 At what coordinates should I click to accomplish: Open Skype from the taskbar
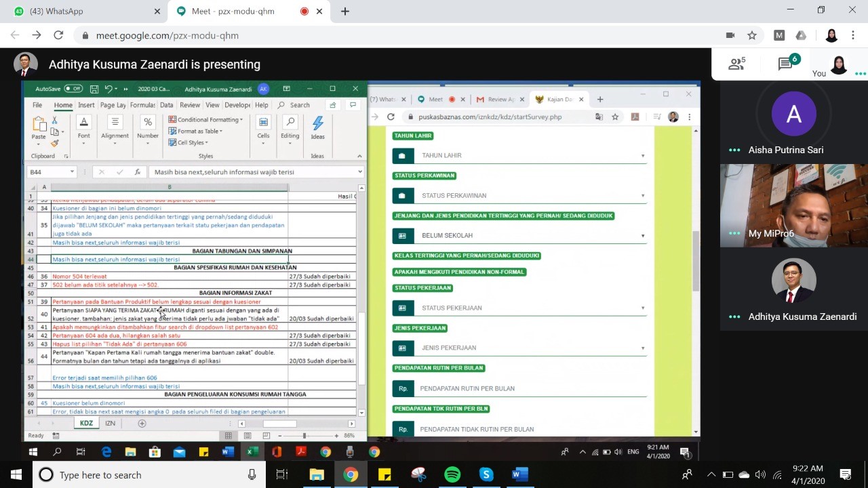pos(486,475)
